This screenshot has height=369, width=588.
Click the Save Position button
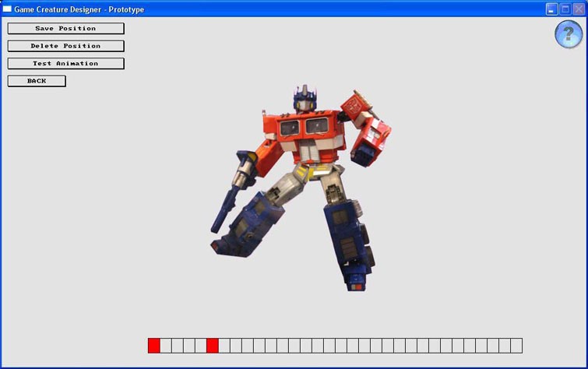click(65, 28)
